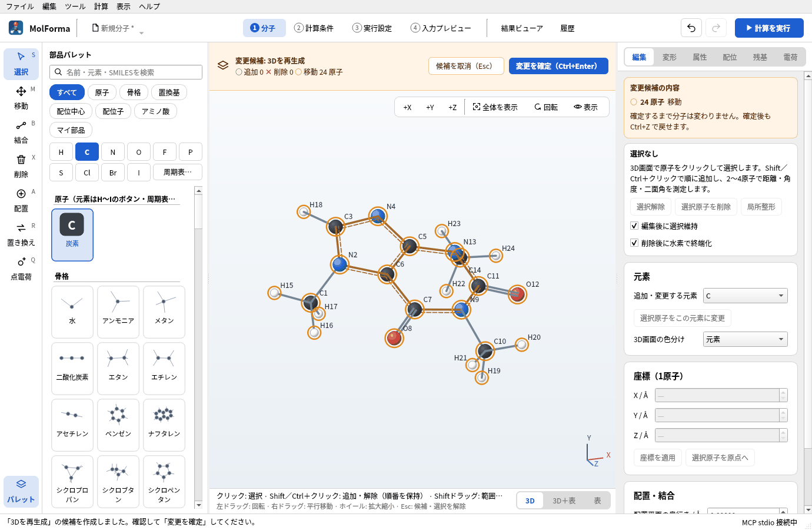Fit the whole molecule with 全体を表示
812x530 pixels.
pyautogui.click(x=495, y=107)
